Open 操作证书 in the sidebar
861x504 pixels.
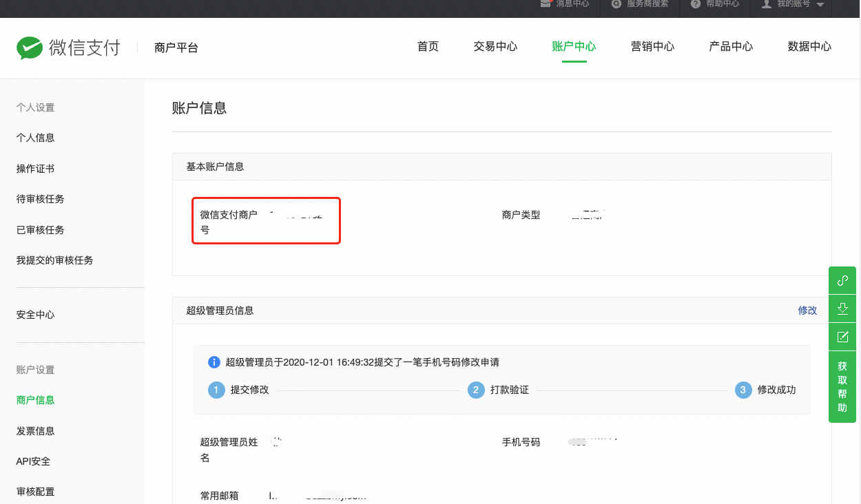click(36, 169)
